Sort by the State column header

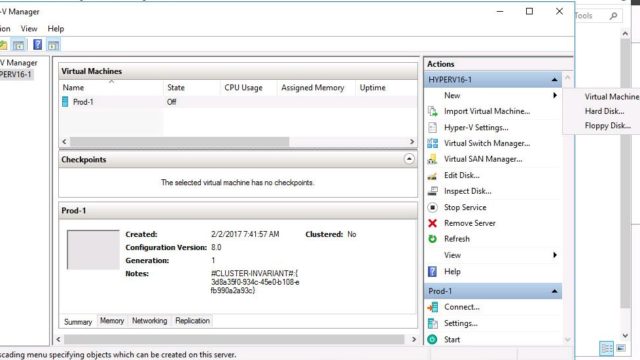(191, 88)
